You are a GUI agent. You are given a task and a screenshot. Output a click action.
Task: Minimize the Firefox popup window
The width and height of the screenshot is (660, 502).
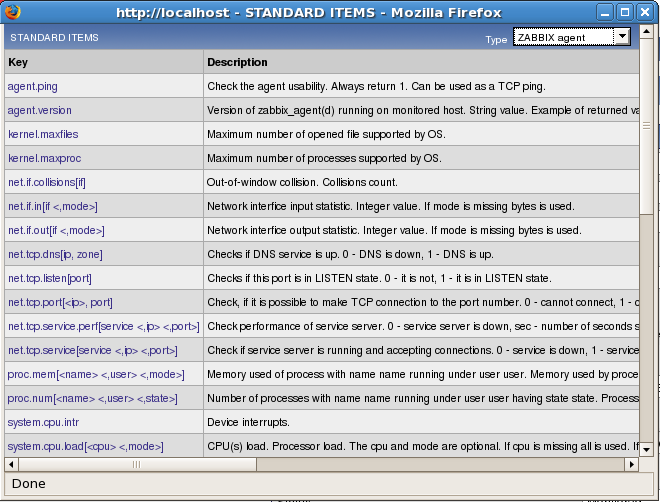pos(605,12)
